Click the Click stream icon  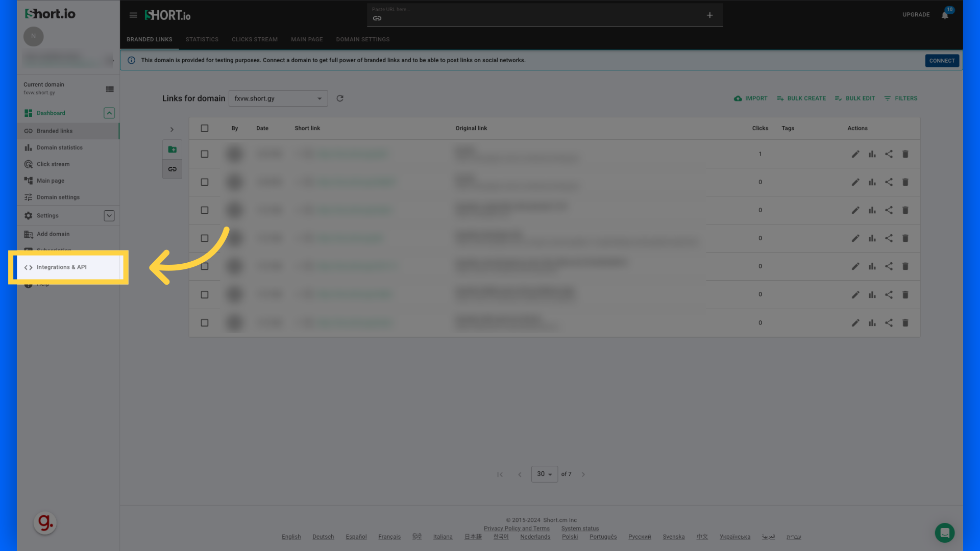(x=29, y=164)
